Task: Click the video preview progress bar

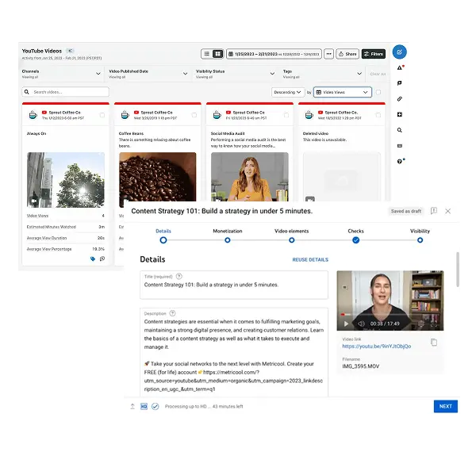Action: [390, 314]
